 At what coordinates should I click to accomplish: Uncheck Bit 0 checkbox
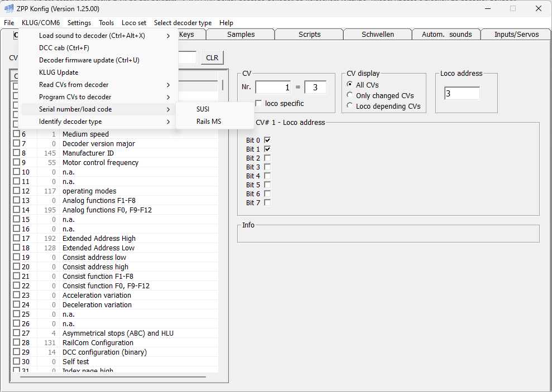tap(267, 140)
